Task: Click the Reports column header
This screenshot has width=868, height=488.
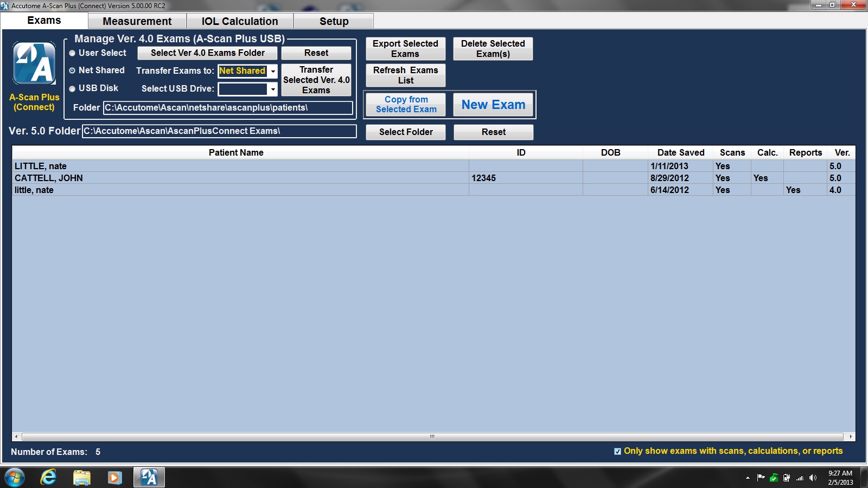Action: click(806, 153)
